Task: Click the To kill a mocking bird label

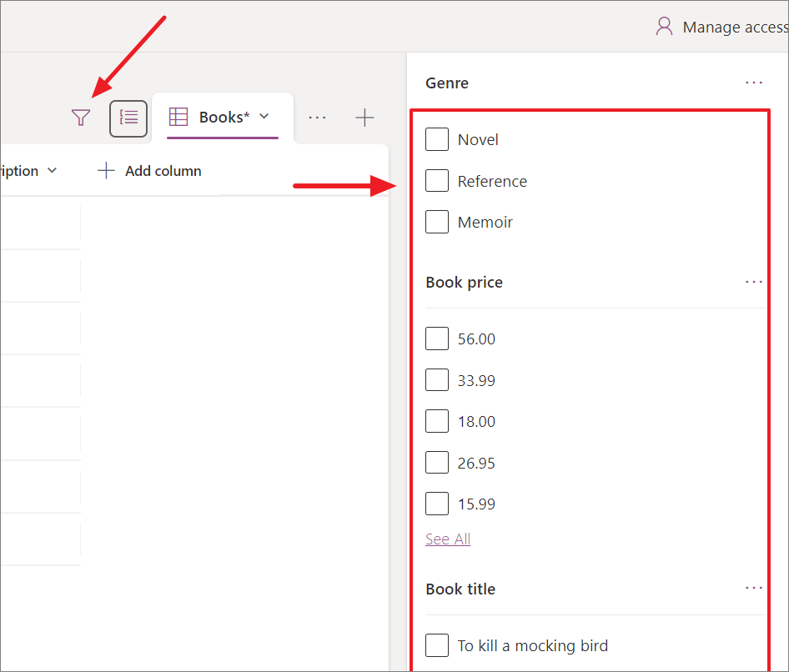Action: 533,646
